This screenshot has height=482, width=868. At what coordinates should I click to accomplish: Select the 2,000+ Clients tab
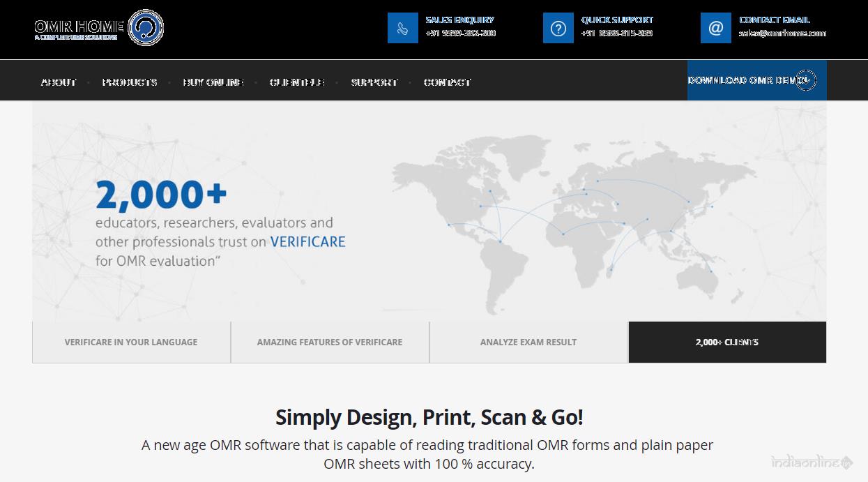pos(727,342)
